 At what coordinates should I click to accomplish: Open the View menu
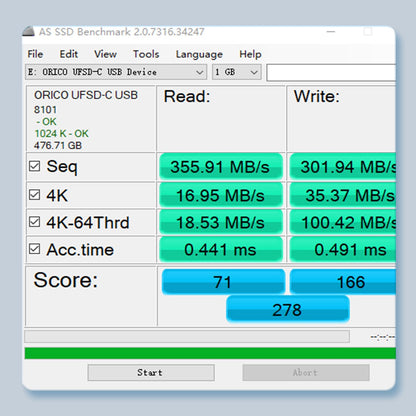(x=105, y=54)
